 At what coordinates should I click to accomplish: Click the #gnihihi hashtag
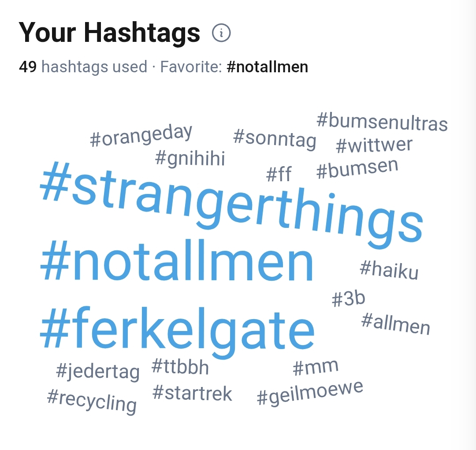(190, 158)
